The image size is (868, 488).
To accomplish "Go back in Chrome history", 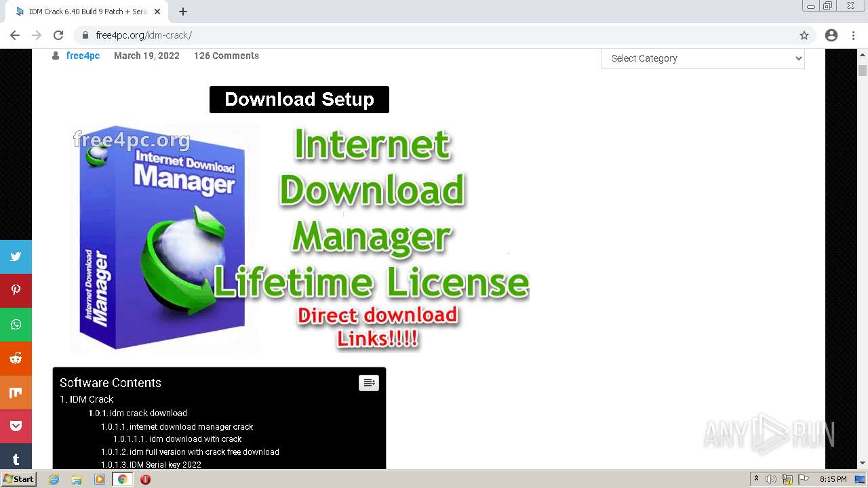I will pos(15,35).
